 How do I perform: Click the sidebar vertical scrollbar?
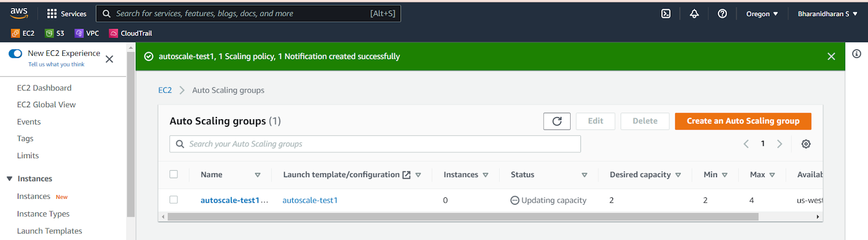(131, 135)
